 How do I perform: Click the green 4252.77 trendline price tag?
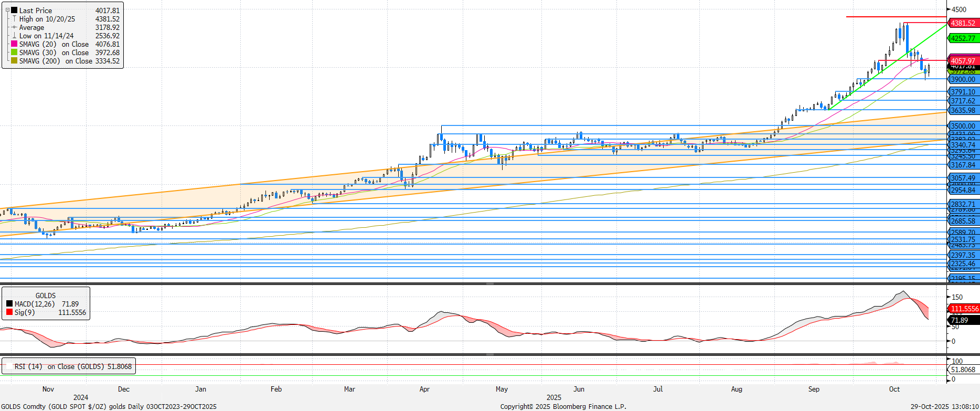pyautogui.click(x=963, y=38)
